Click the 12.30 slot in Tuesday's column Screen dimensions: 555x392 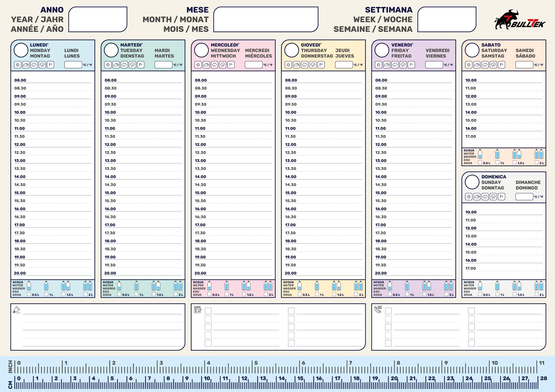[x=143, y=153]
